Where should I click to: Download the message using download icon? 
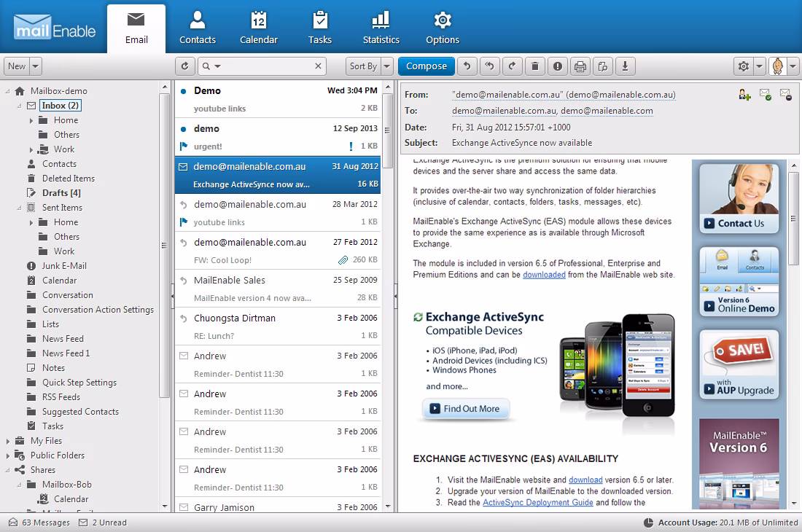coord(626,66)
